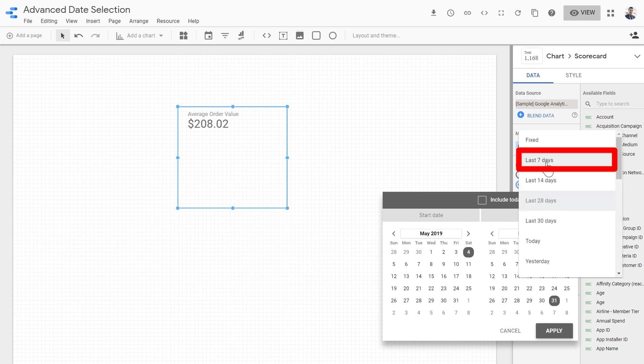Insert an image element
This screenshot has width=644, height=364.
coord(300,35)
